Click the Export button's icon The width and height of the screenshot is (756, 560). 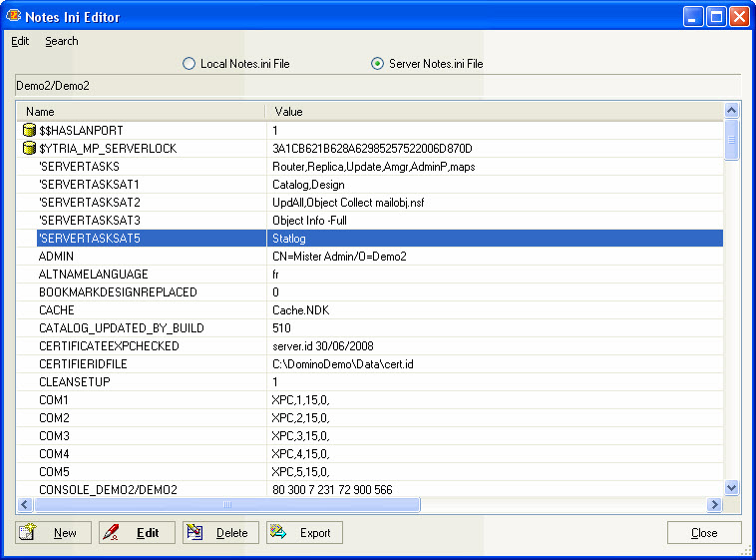pyautogui.click(x=278, y=532)
